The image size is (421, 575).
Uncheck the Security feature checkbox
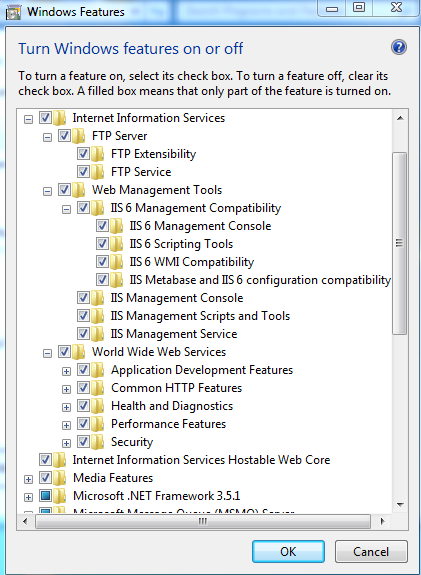point(83,442)
